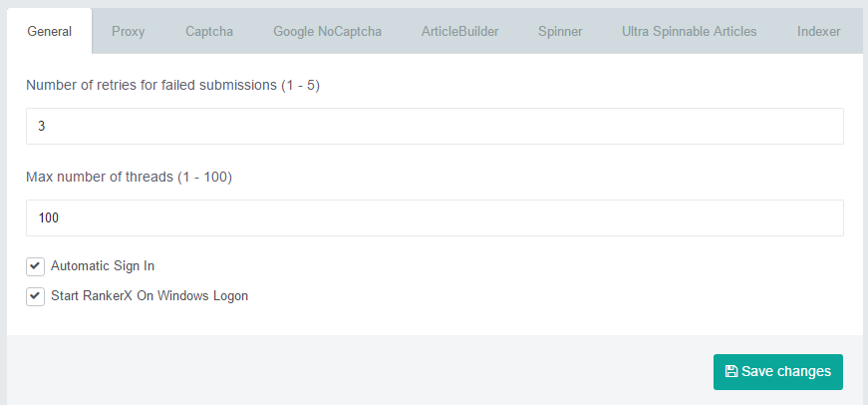Screen dimensions: 868x405
Task: Show the Ultra Spinnable Articles tab
Action: [x=689, y=31]
